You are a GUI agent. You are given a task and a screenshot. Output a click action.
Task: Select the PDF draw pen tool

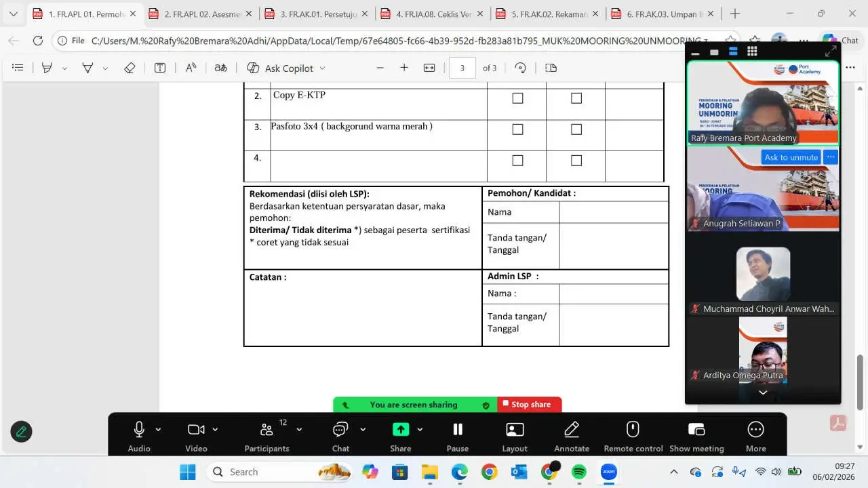click(87, 68)
